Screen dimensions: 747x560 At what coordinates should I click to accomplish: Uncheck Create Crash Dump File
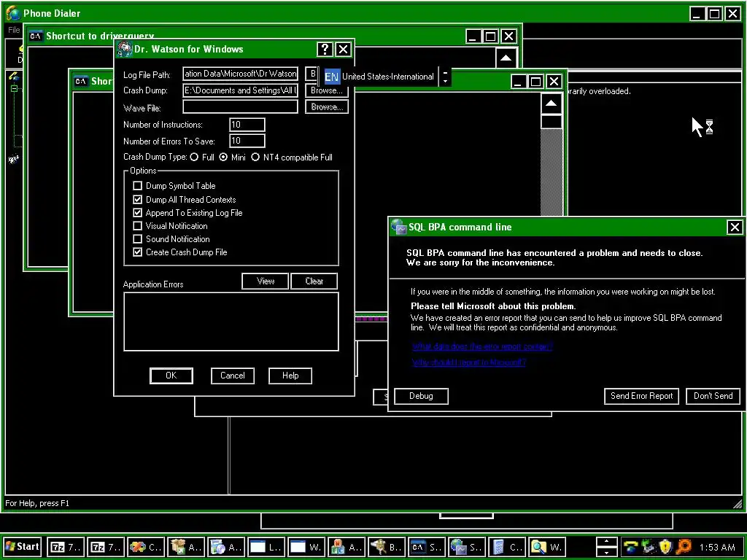(x=138, y=252)
